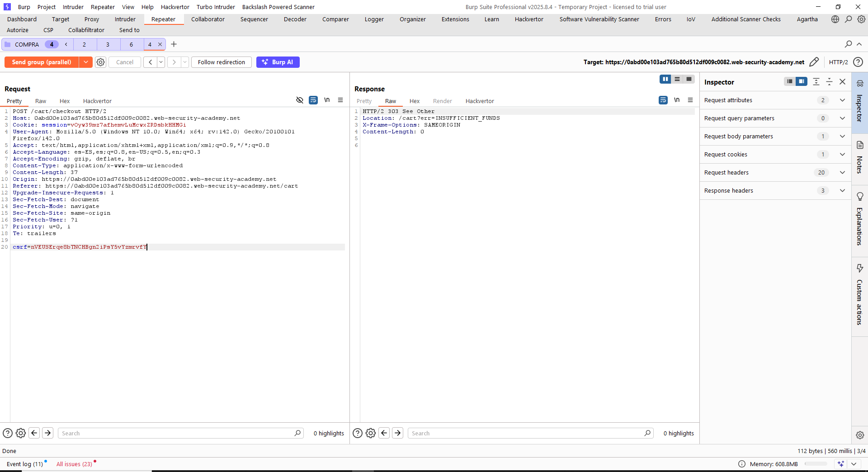Switch response layout to side-by-side view
The height and width of the screenshot is (472, 868).
click(665, 79)
